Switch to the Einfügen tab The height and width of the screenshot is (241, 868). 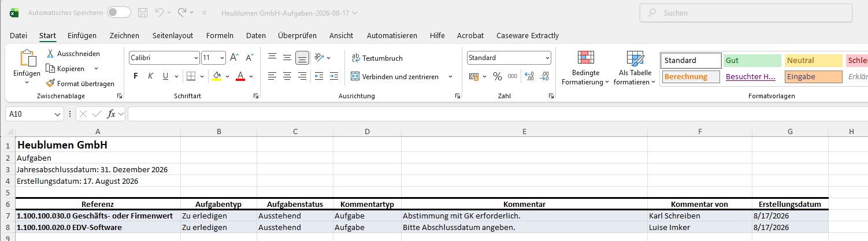coord(82,35)
